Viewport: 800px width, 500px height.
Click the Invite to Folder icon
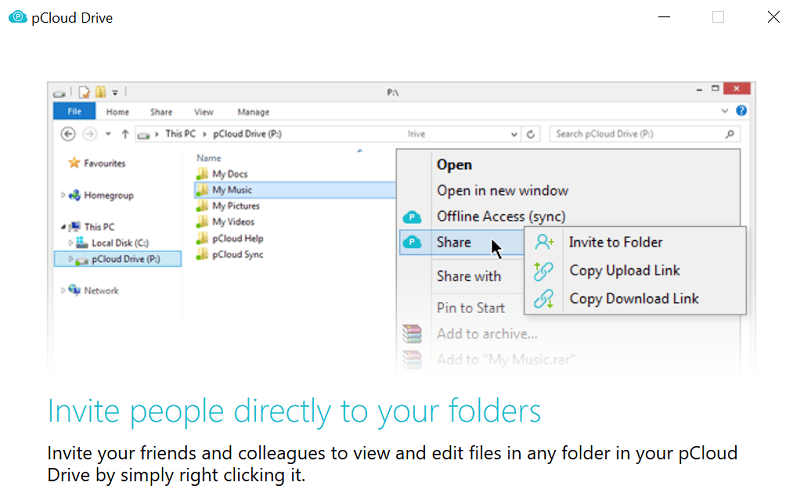pos(544,242)
